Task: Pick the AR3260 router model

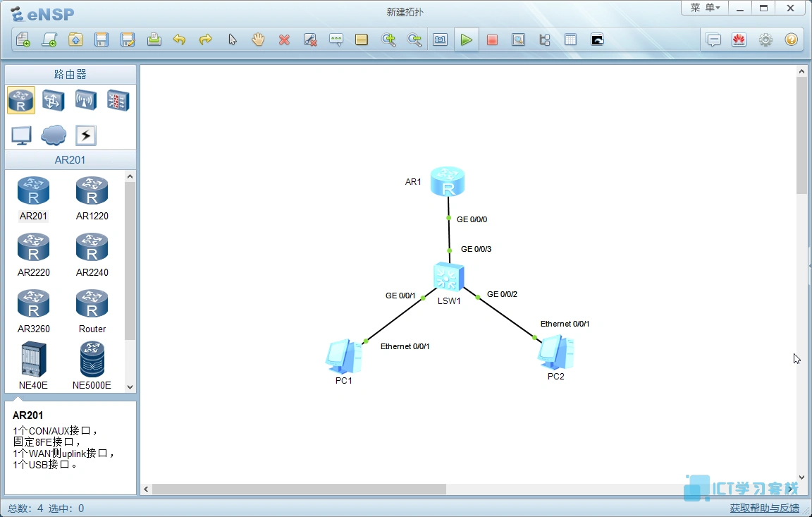Action: pyautogui.click(x=34, y=311)
